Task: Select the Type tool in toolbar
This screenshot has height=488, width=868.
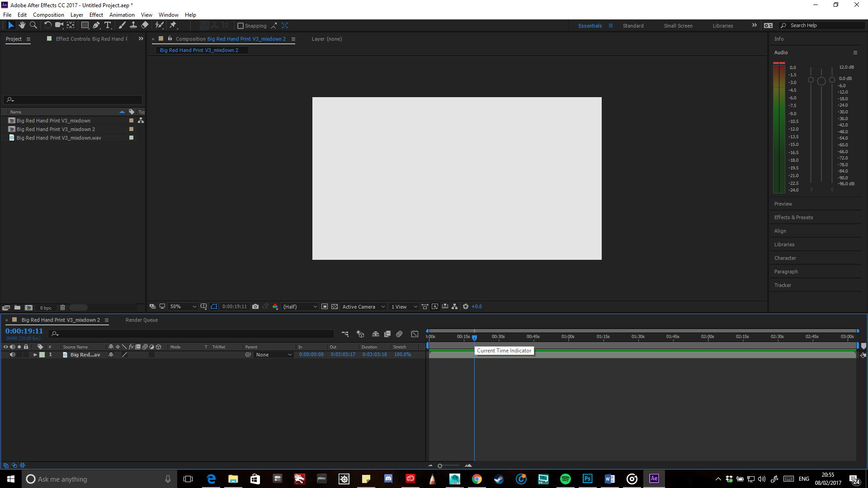Action: click(108, 25)
